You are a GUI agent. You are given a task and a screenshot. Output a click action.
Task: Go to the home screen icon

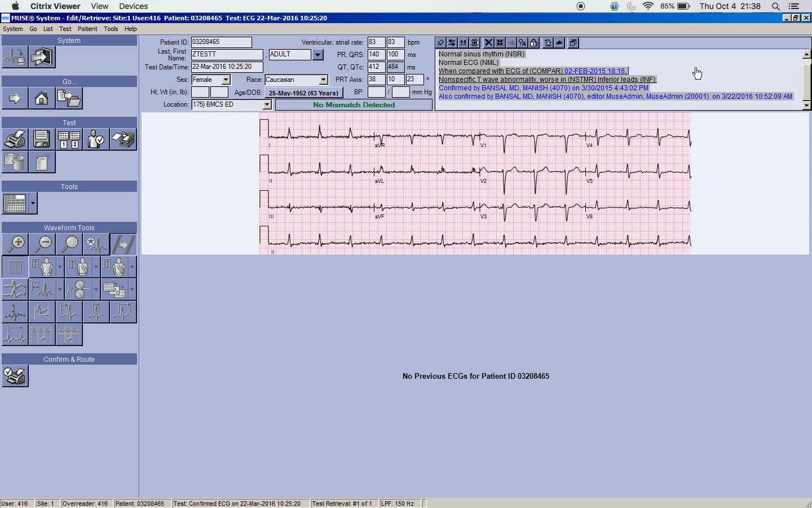click(42, 98)
